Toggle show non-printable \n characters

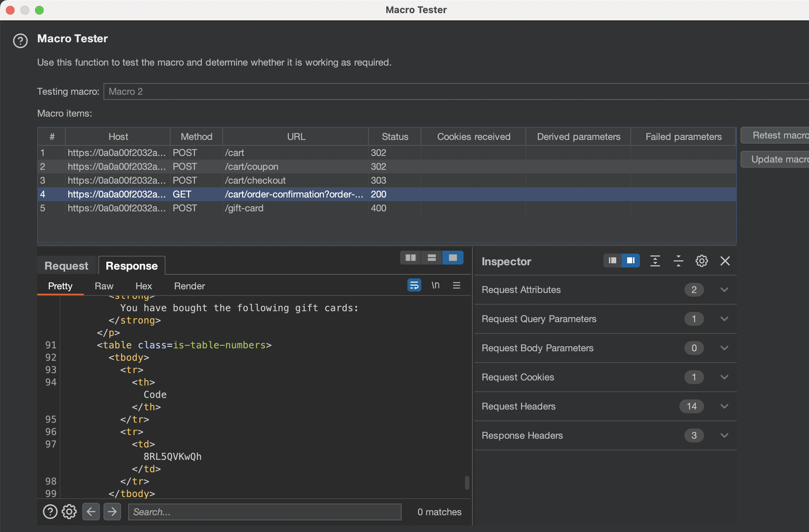(x=435, y=285)
